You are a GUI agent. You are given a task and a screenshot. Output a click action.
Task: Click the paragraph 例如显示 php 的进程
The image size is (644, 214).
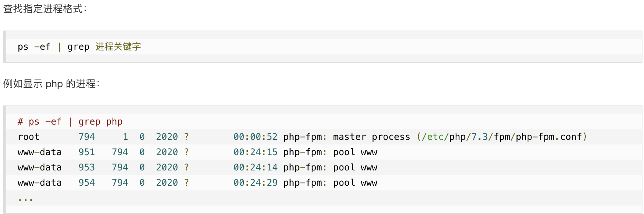[x=51, y=84]
